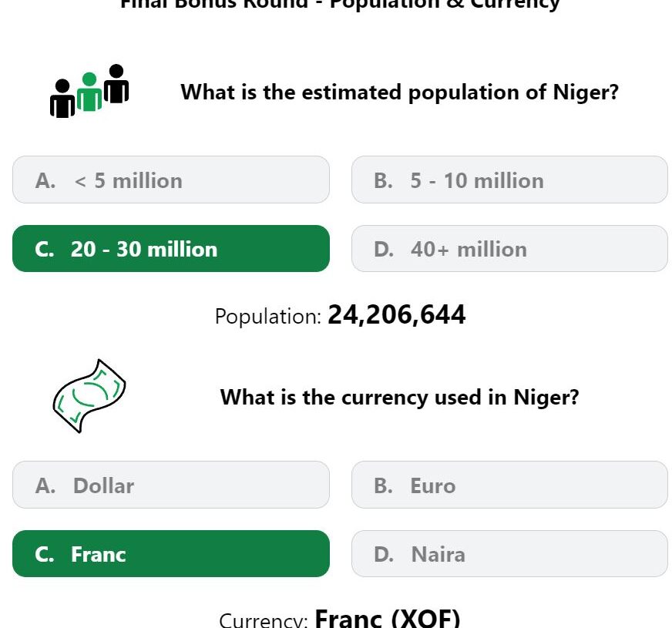Select answer A, less than 5 million
The height and width of the screenshot is (628, 672).
[x=171, y=180]
